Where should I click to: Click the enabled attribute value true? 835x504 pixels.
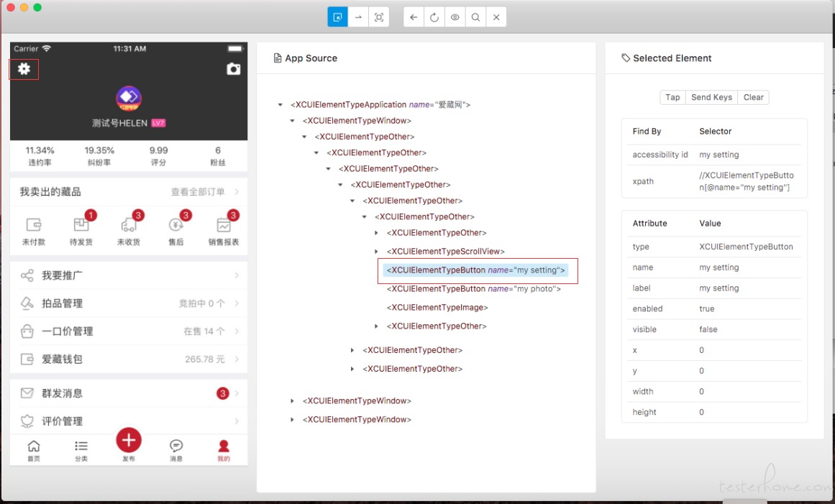pyautogui.click(x=707, y=308)
